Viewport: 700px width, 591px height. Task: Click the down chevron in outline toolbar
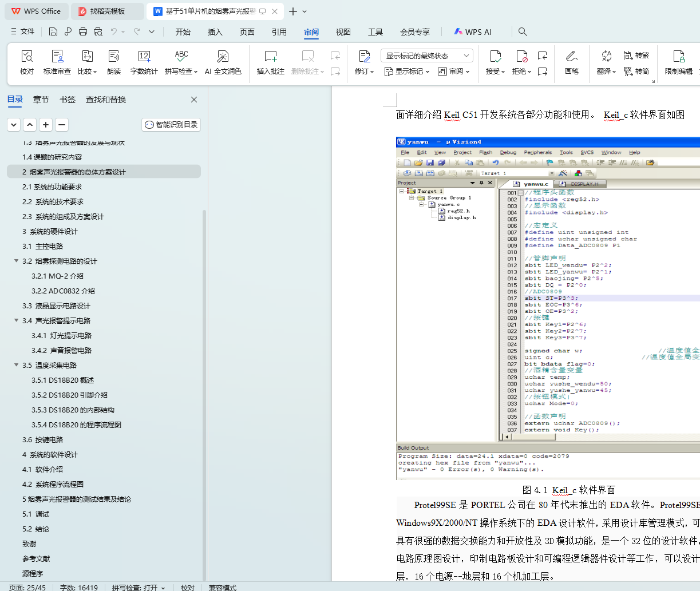tap(14, 125)
